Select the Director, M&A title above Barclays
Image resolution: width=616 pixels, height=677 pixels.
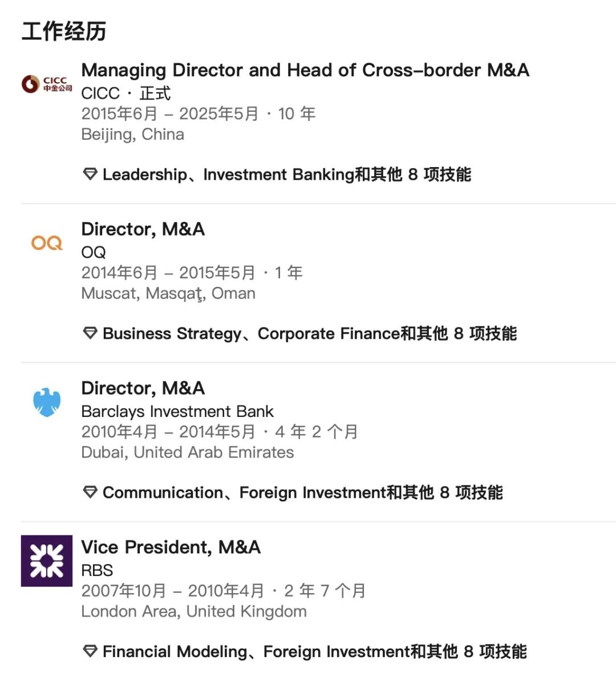pos(143,388)
